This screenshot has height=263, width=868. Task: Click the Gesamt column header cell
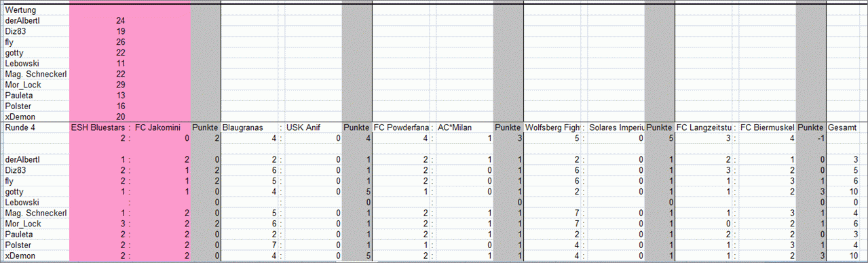(x=846, y=127)
